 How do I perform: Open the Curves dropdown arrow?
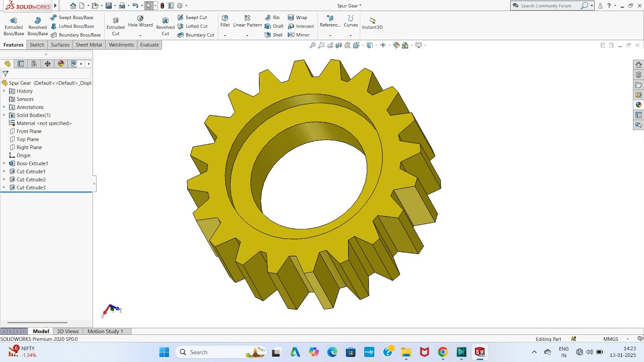351,36
